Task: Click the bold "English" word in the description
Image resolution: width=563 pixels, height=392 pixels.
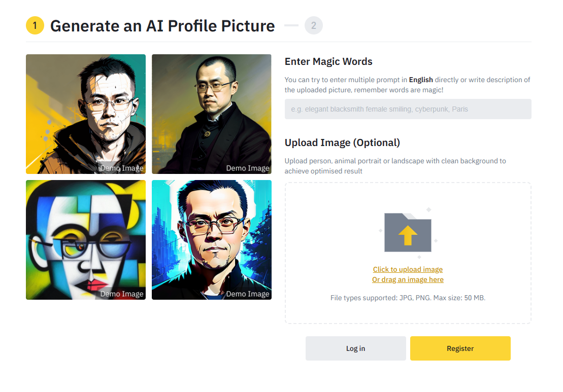Action: pos(421,80)
